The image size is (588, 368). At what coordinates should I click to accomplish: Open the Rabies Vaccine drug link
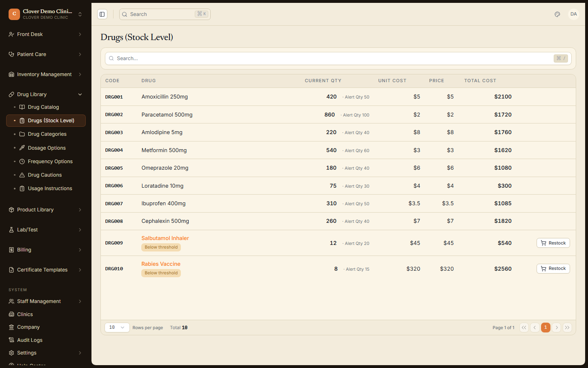pos(161,264)
